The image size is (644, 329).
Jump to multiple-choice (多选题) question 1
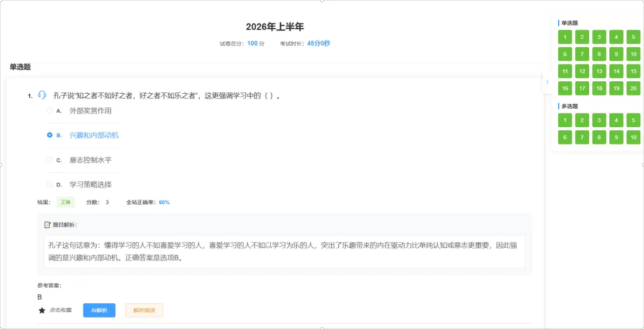565,121
